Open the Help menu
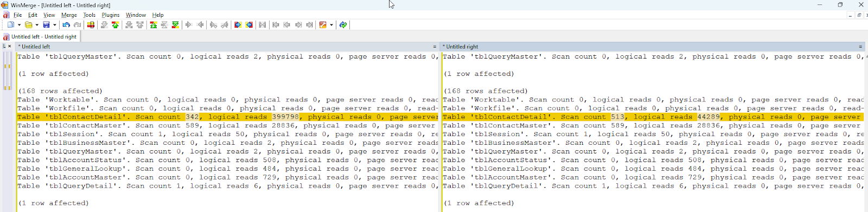The width and height of the screenshot is (868, 212). [x=158, y=15]
